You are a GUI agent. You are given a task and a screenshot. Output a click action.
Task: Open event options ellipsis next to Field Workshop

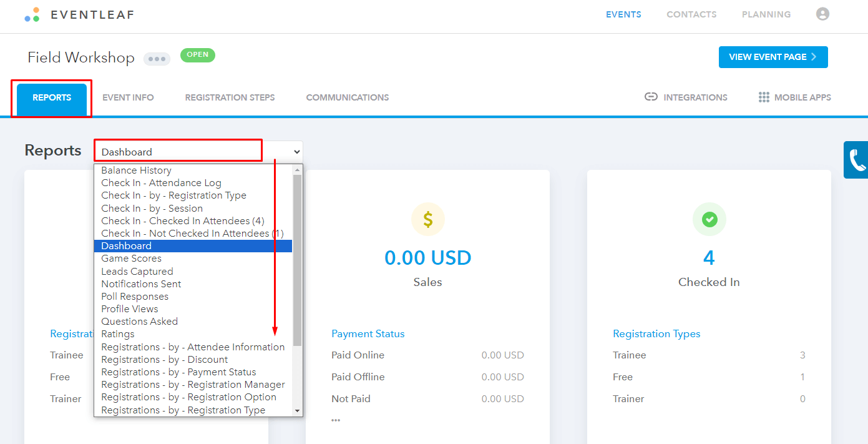[157, 59]
